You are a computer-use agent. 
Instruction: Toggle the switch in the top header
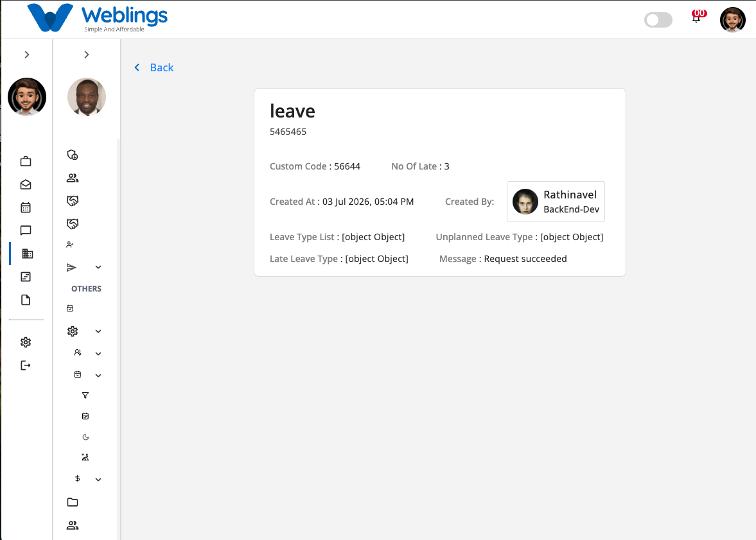[x=658, y=20]
